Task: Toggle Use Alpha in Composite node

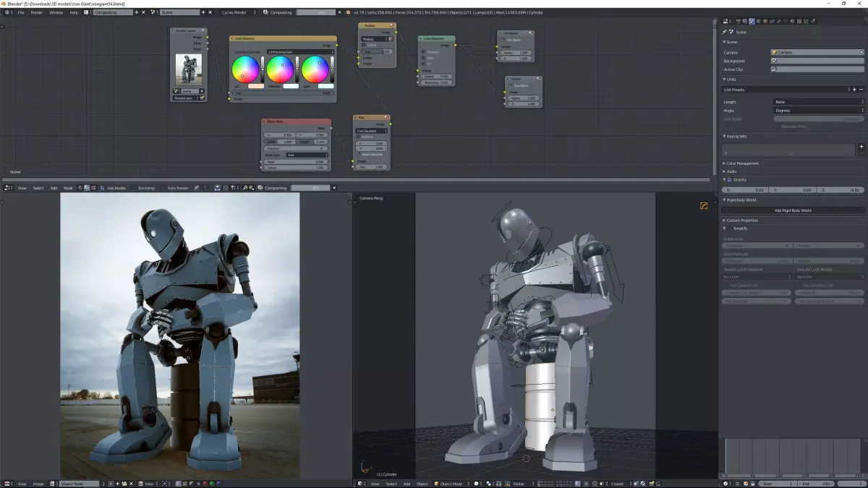Action: [x=503, y=40]
